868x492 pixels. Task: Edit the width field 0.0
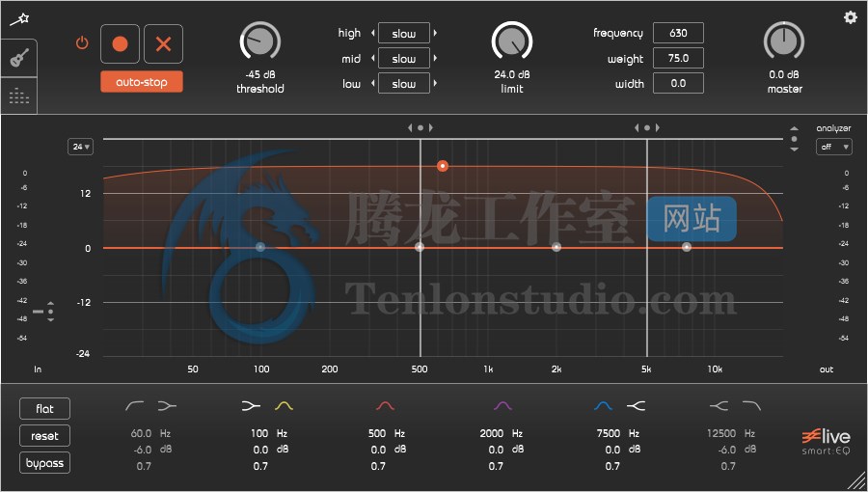click(678, 84)
